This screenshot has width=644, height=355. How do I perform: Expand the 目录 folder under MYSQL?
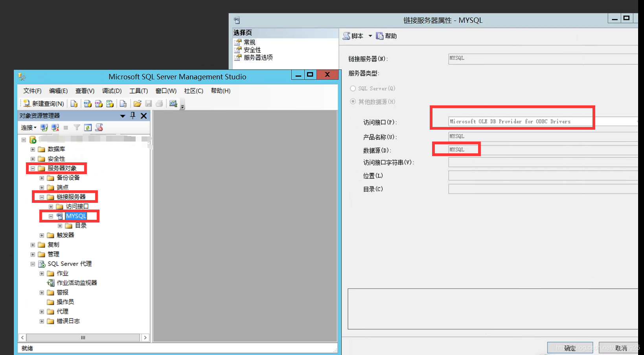click(x=60, y=226)
